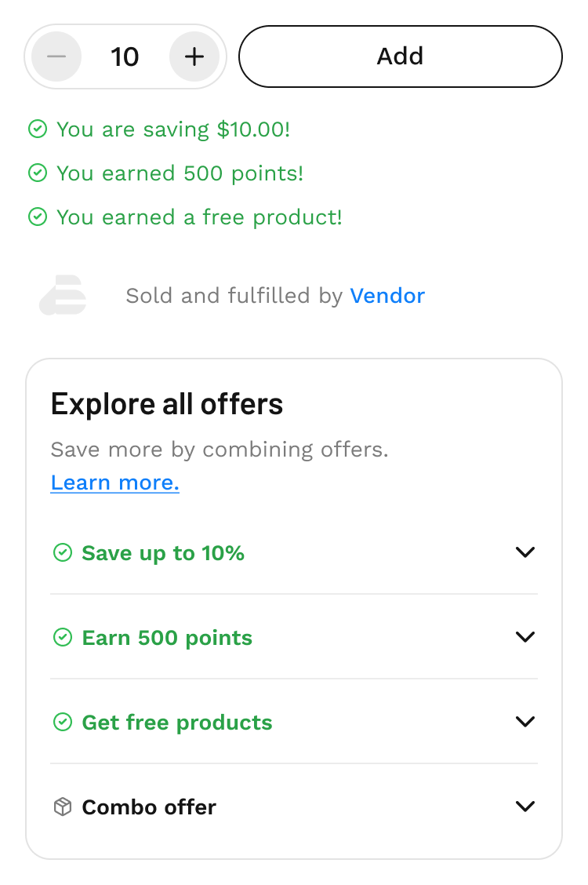
Task: Select the Combo offer row label
Action: (149, 807)
